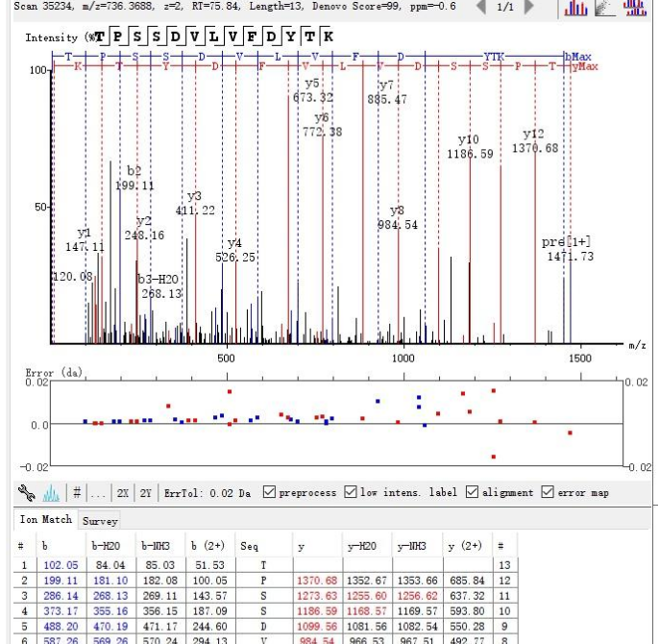Click residue L in sequence header
659x644 pixels.
click(x=213, y=37)
